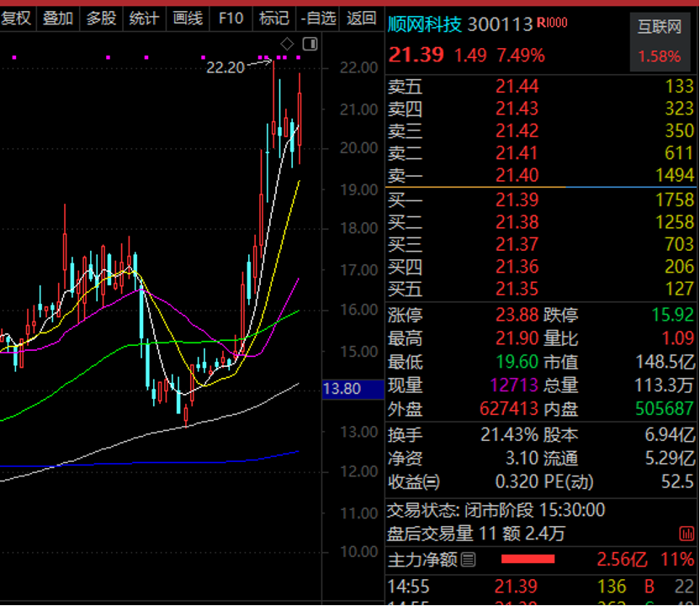Click the red 主力净额 net inflow bar
The width and height of the screenshot is (700, 606).
528,559
